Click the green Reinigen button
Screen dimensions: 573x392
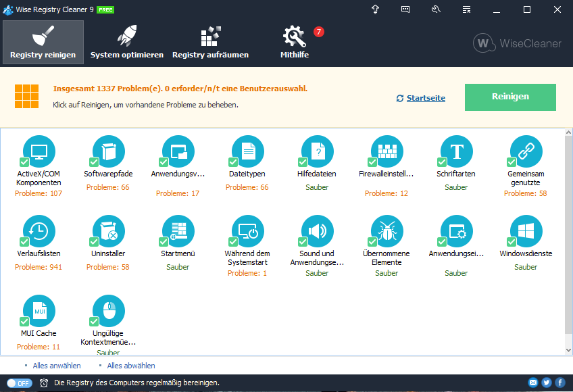tap(511, 97)
